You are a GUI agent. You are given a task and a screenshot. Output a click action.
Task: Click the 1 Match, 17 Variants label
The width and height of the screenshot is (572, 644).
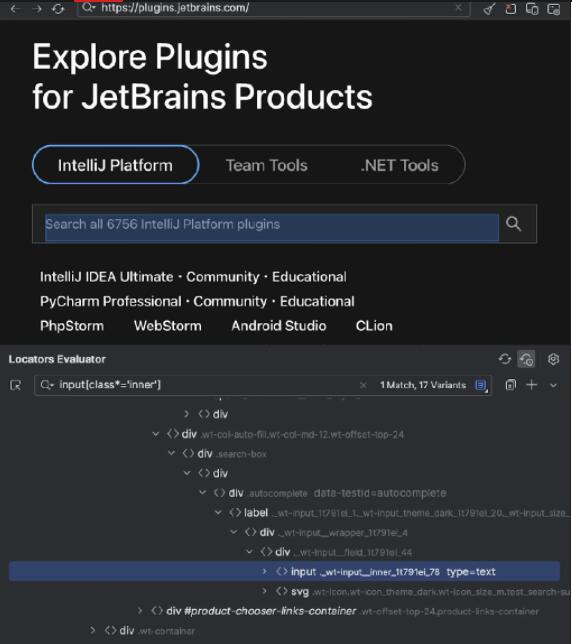[x=423, y=385]
